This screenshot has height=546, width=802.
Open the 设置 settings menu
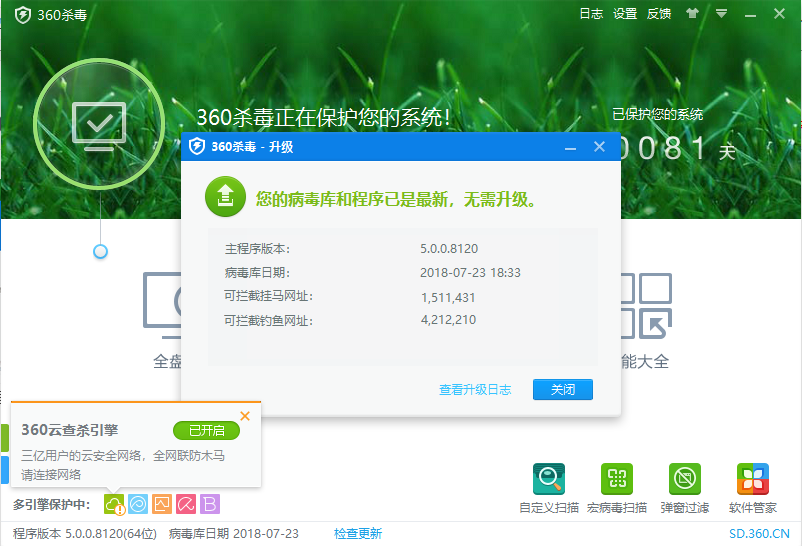[x=625, y=14]
